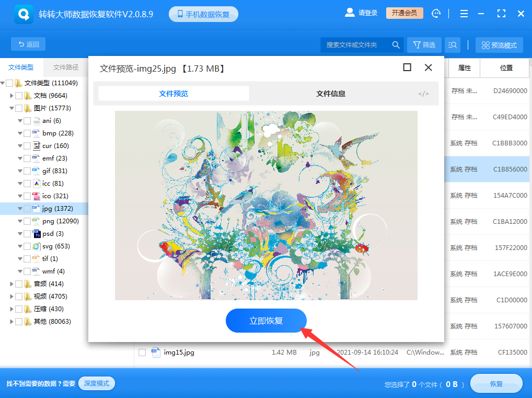The height and width of the screenshot is (398, 532).
Task: Click the watercolor image preview thumbnail
Action: click(x=266, y=204)
